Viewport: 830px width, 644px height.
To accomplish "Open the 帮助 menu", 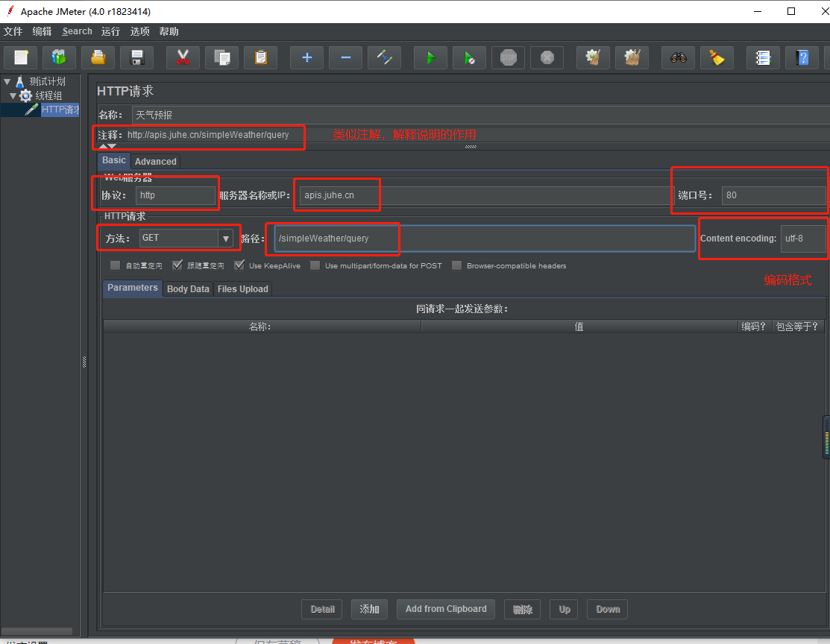I will (x=169, y=31).
